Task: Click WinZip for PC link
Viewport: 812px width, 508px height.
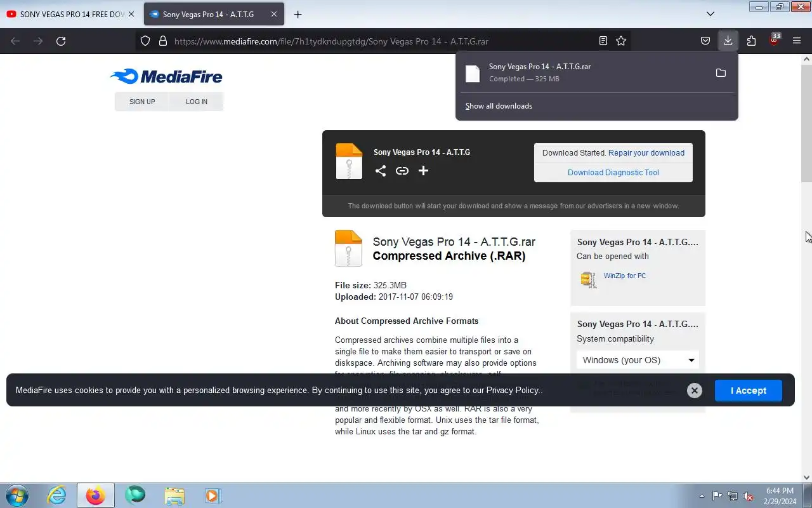Action: 625,276
